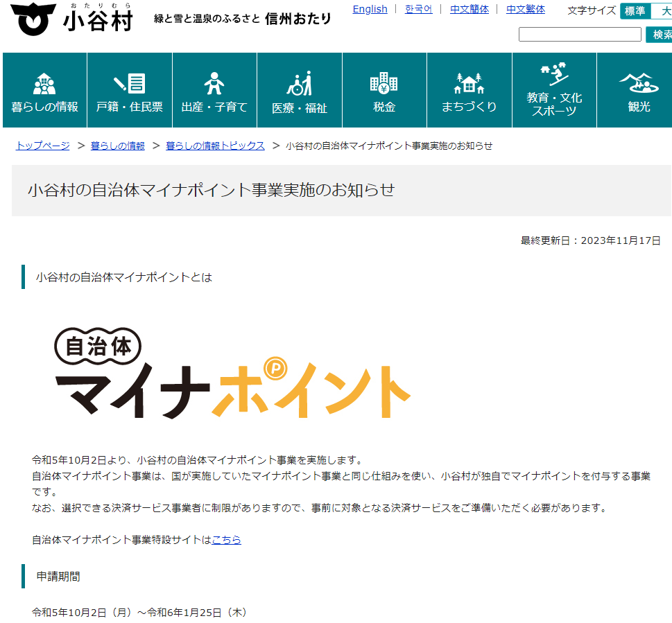Image resolution: width=672 pixels, height=623 pixels.
Task: Open the 戸籍・住民票 pen and document icon
Action: (130, 83)
